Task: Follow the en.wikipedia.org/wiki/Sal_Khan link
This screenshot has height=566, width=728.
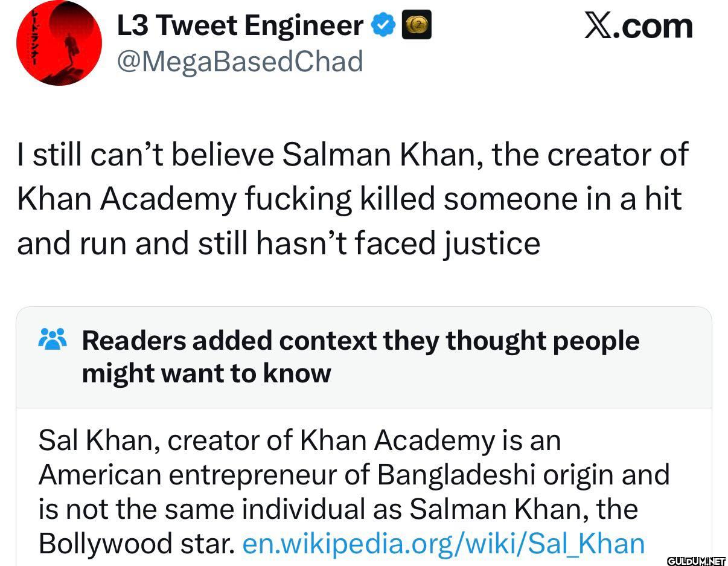Action: [444, 543]
